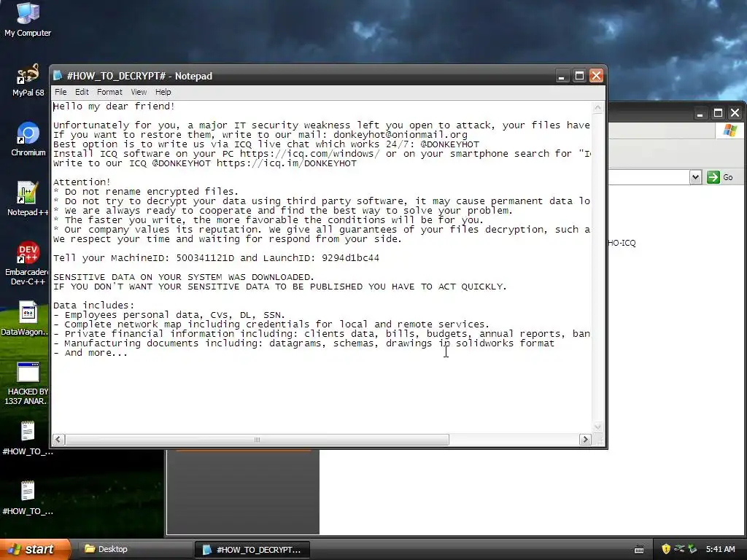Click the Windows flag logo in background window
The height and width of the screenshot is (560, 747).
pos(729,131)
